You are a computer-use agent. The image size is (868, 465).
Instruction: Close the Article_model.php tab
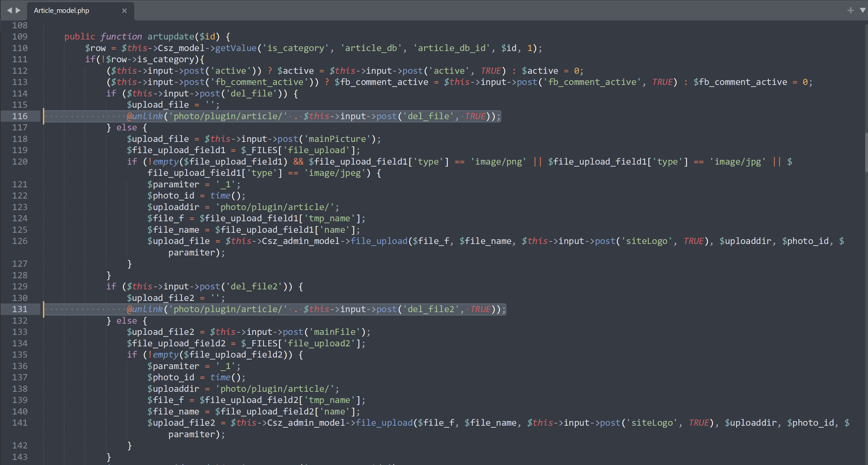[124, 10]
